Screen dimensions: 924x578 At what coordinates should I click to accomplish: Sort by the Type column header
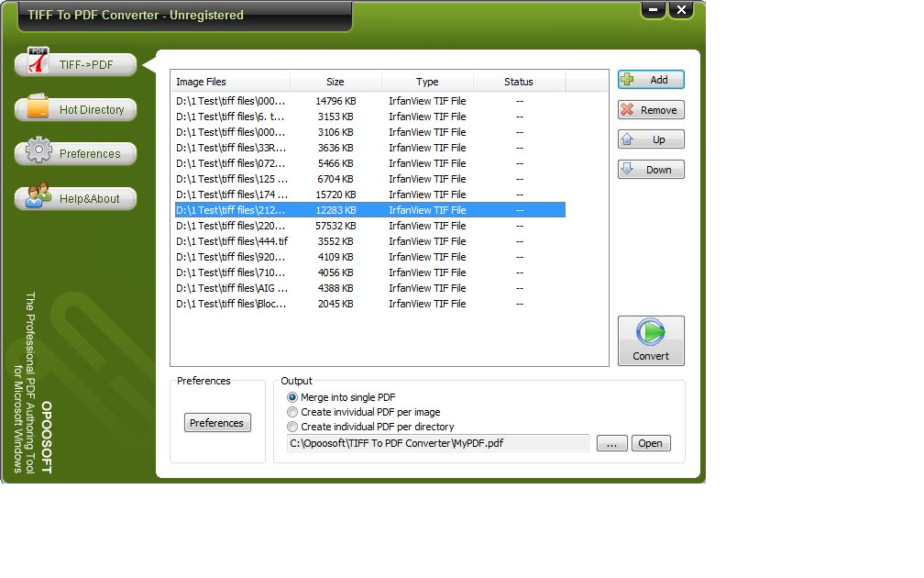tap(427, 82)
